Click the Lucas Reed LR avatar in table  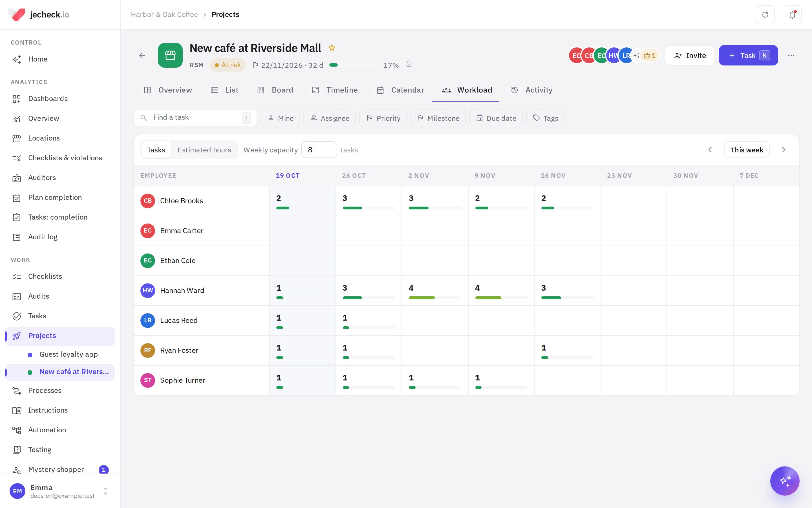[x=148, y=321]
